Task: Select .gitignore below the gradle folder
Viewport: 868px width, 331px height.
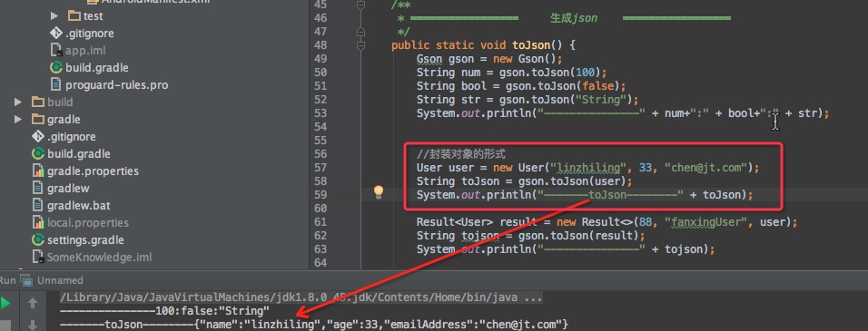Action: click(72, 137)
